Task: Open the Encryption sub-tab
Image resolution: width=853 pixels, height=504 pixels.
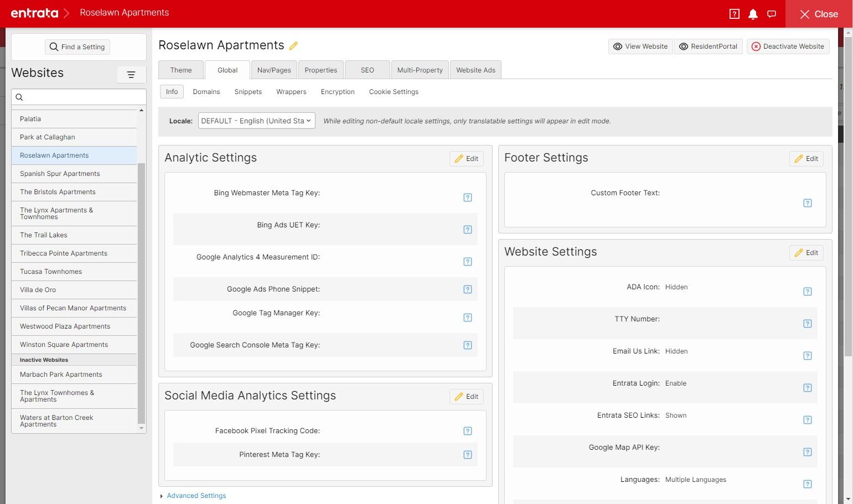Action: tap(338, 92)
